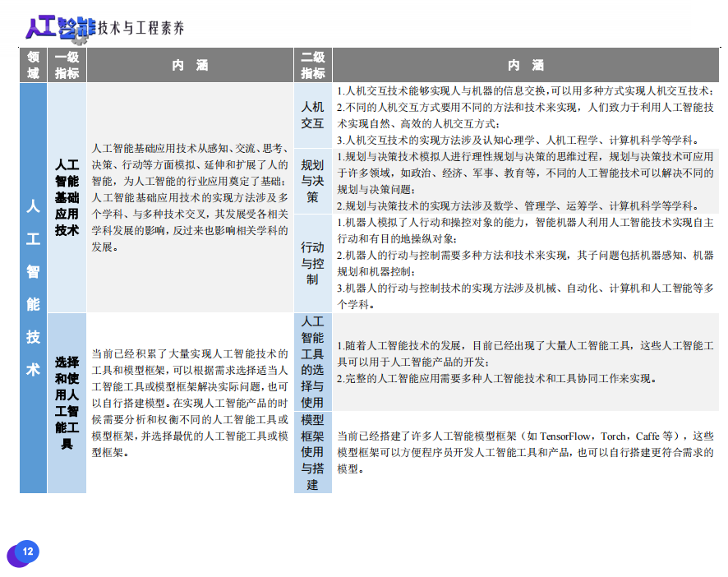The width and height of the screenshot is (728, 577).
Task: Click the page number 12 badge
Action: click(x=27, y=552)
